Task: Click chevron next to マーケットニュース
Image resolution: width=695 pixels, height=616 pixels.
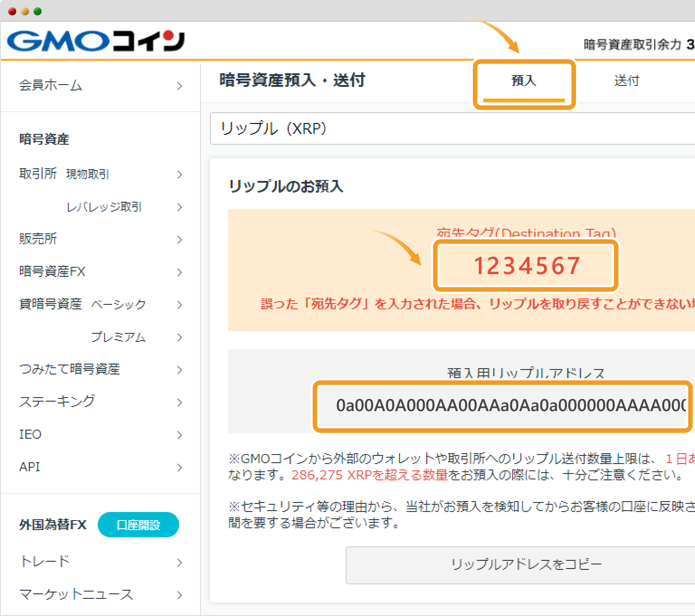Action: (x=180, y=595)
